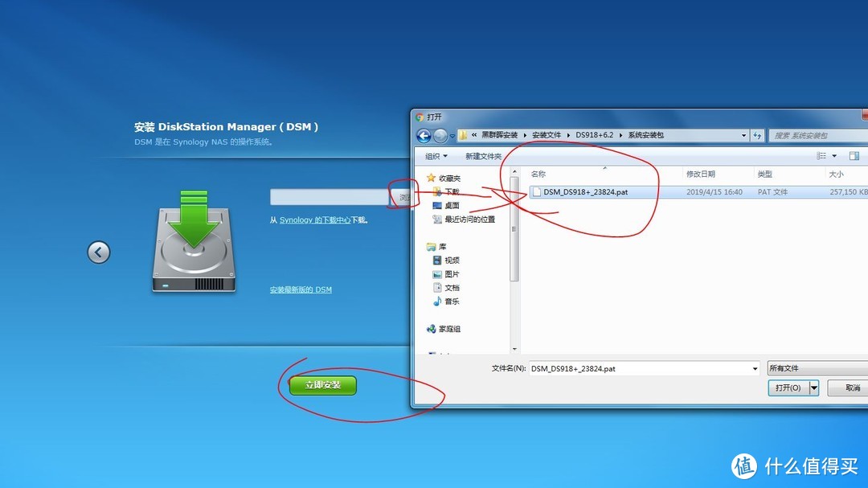Toggle the preview pane icon
Viewport: 868px width, 488px height.
(854, 156)
